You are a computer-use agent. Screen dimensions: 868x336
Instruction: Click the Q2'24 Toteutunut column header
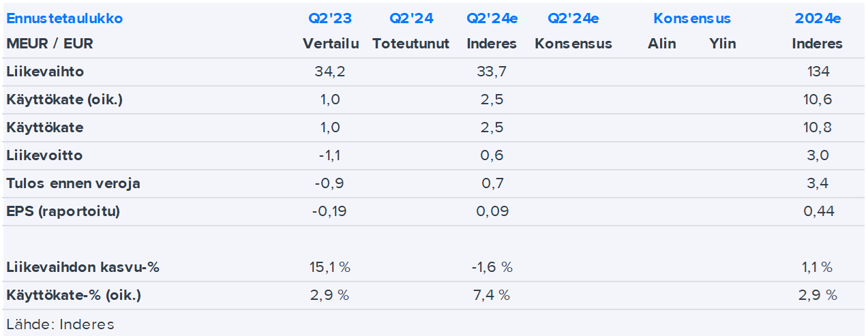pos(411,18)
